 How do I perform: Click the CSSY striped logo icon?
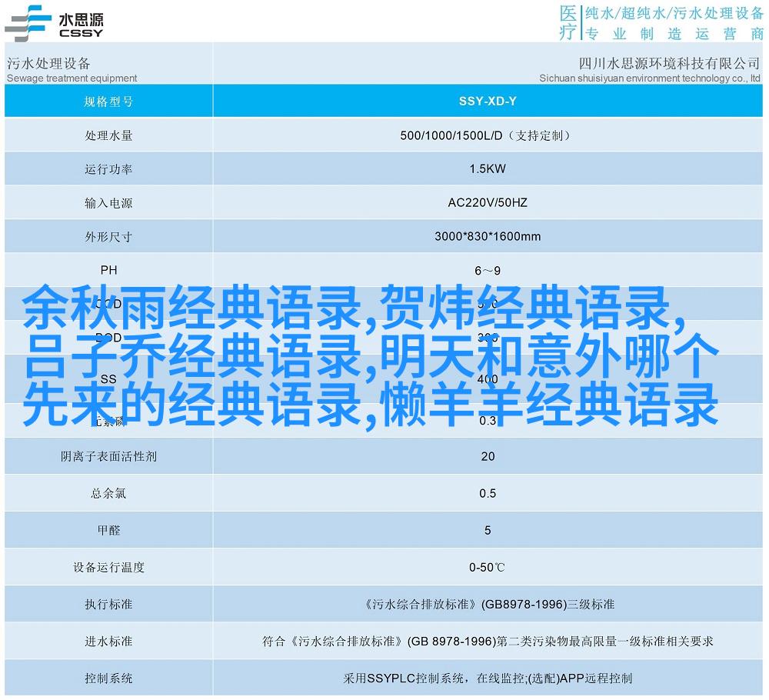[28, 23]
